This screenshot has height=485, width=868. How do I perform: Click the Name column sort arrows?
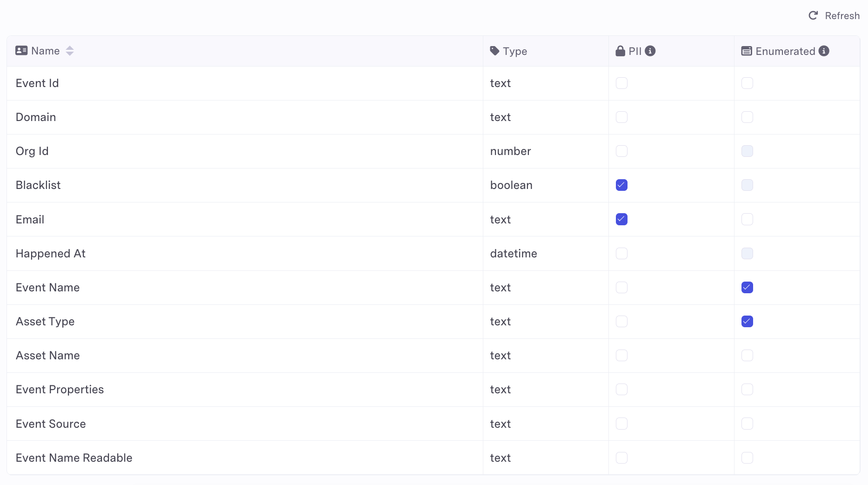click(70, 51)
